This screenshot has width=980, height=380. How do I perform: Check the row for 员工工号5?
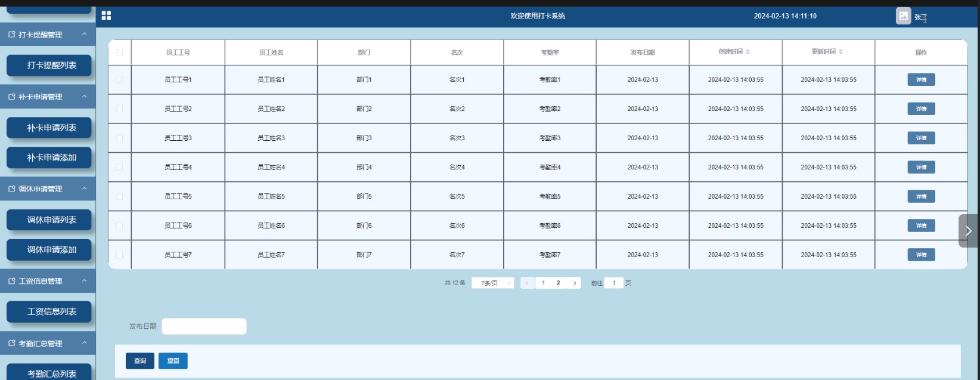tap(119, 196)
